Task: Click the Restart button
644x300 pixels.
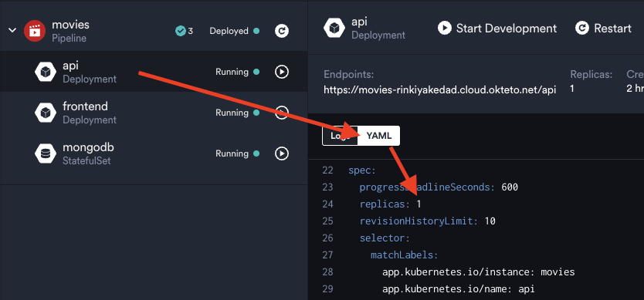Action: 603,29
